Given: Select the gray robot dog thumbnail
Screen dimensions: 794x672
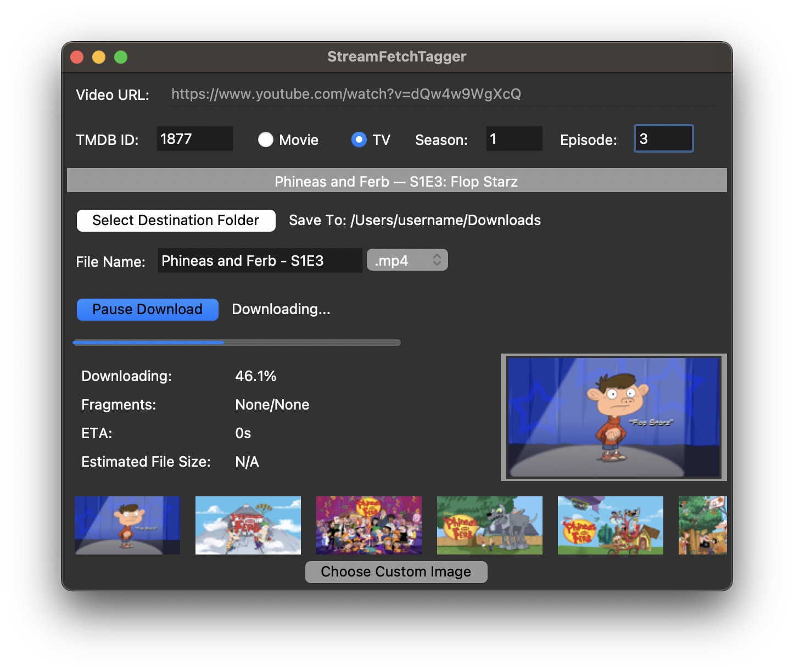Looking at the screenshot, I should pos(490,525).
